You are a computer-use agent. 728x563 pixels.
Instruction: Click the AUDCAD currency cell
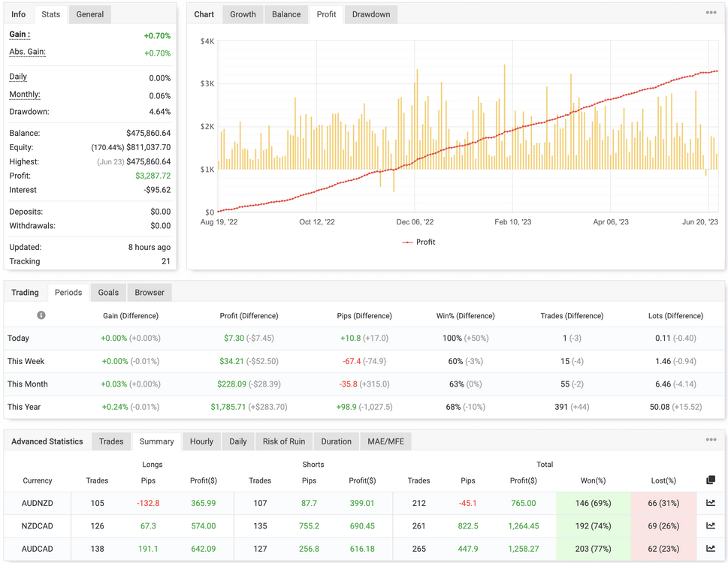(x=37, y=549)
